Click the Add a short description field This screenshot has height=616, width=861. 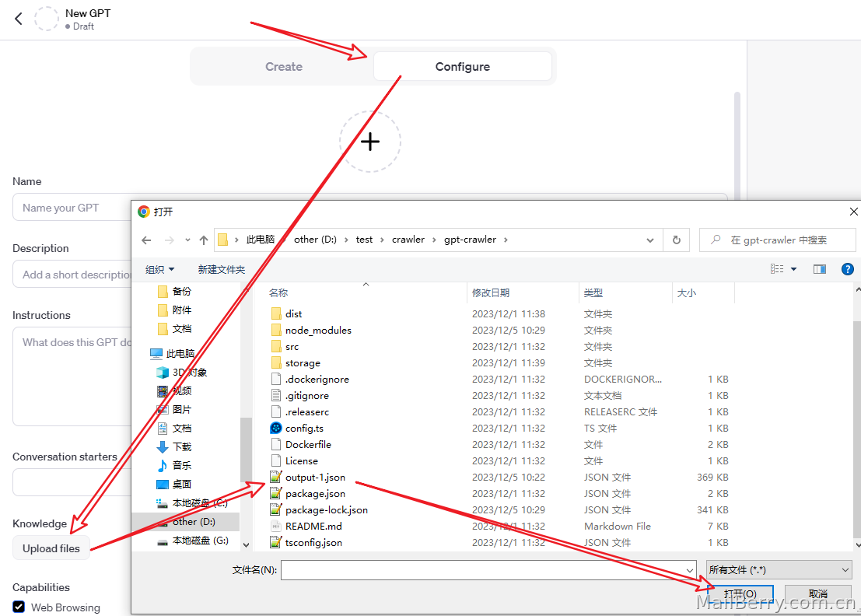[x=72, y=275]
